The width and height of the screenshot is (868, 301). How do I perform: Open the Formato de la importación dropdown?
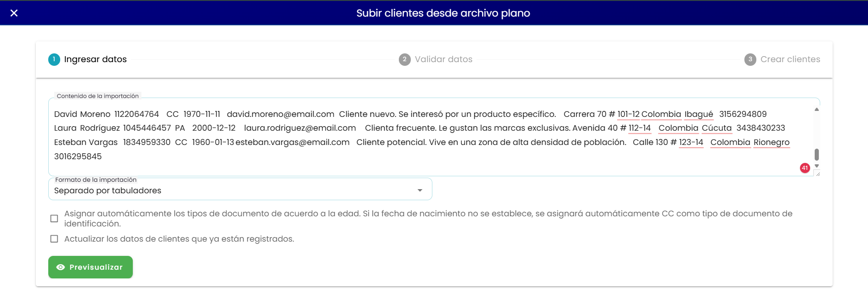[x=240, y=189]
